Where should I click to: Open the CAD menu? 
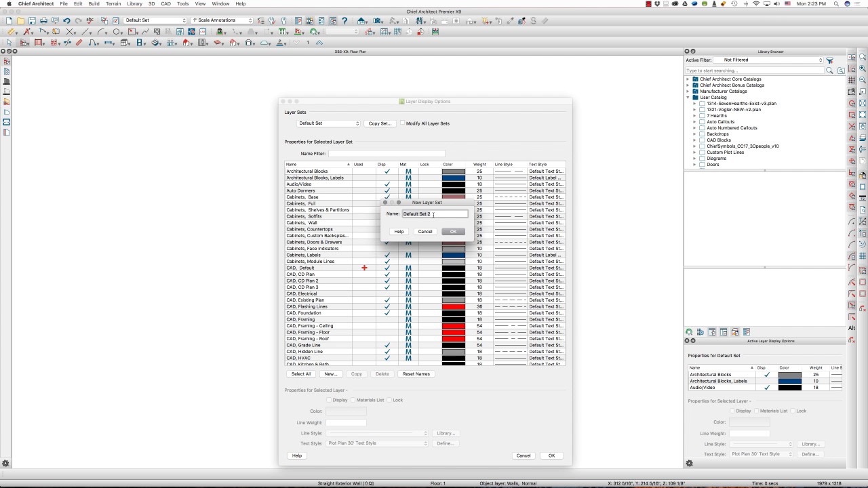tap(165, 3)
